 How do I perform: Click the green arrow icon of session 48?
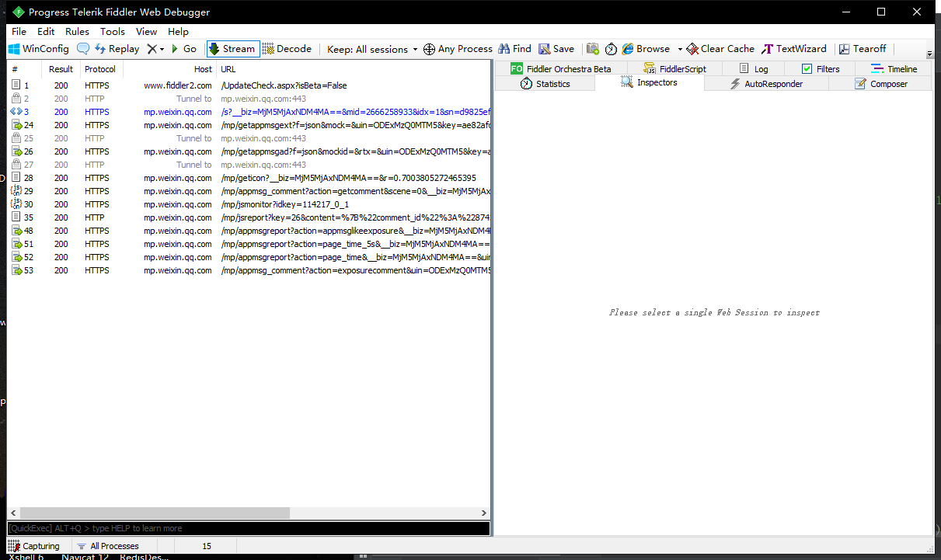click(16, 231)
